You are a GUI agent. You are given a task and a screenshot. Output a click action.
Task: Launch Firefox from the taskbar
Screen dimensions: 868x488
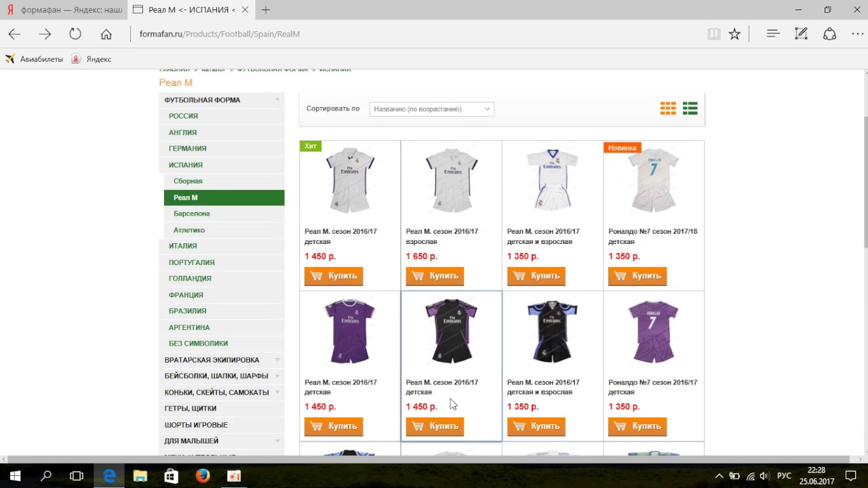point(202,476)
